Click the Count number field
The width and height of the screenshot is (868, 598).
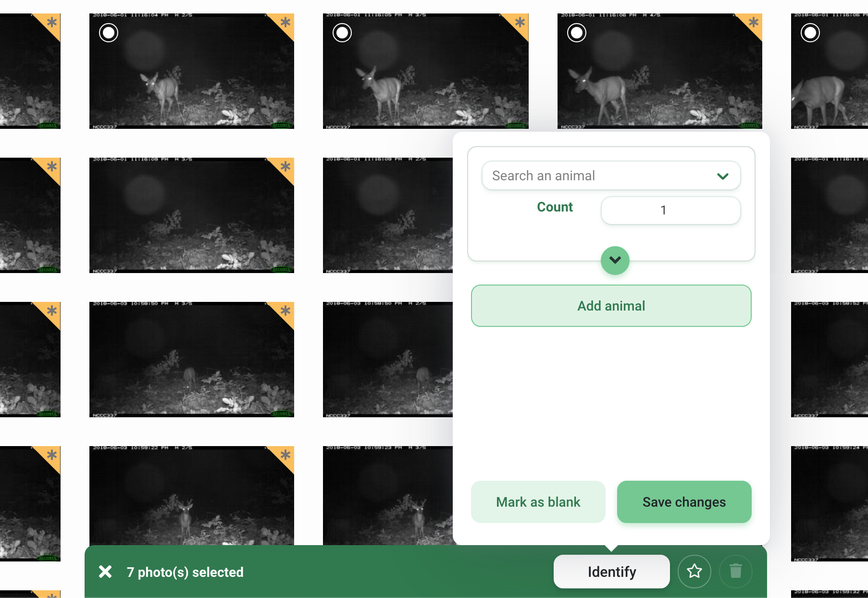(x=670, y=210)
